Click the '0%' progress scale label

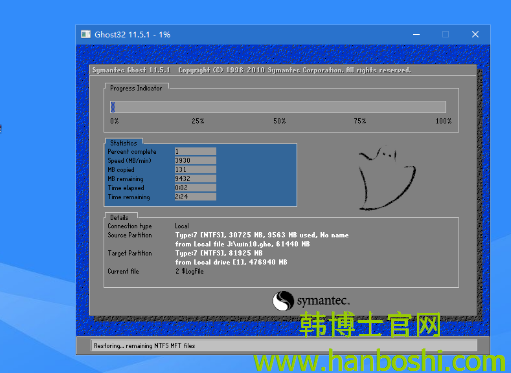pyautogui.click(x=114, y=121)
